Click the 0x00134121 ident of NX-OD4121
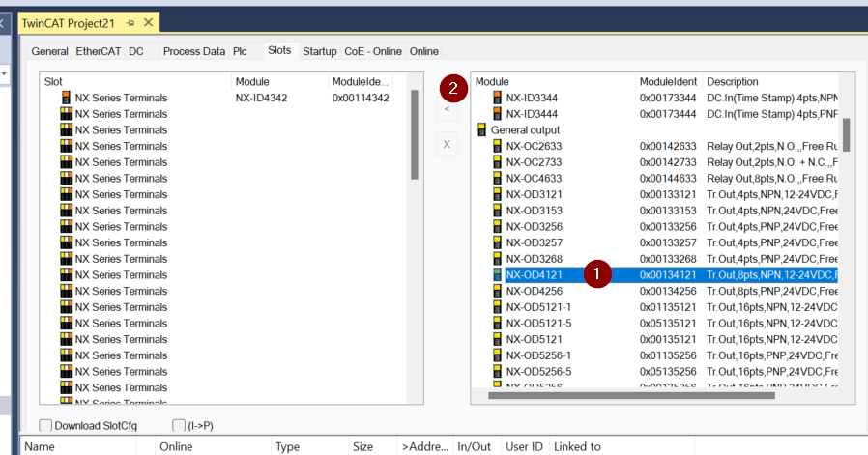 tap(668, 274)
